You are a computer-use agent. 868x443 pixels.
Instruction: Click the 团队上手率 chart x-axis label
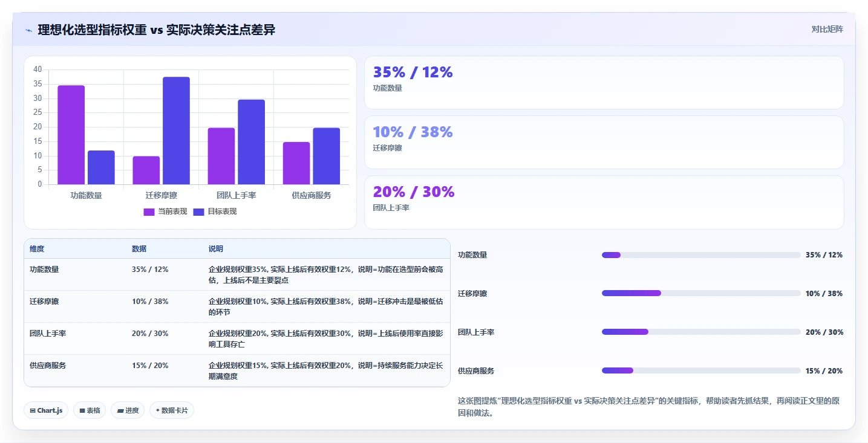click(x=236, y=195)
